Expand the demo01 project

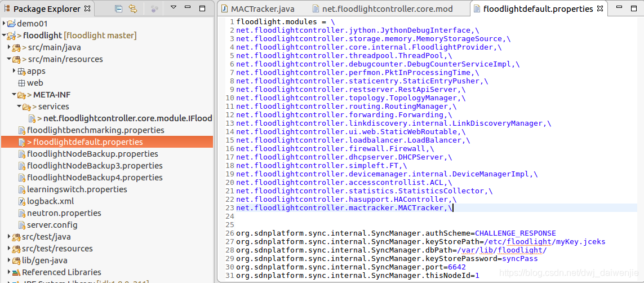click(x=4, y=24)
